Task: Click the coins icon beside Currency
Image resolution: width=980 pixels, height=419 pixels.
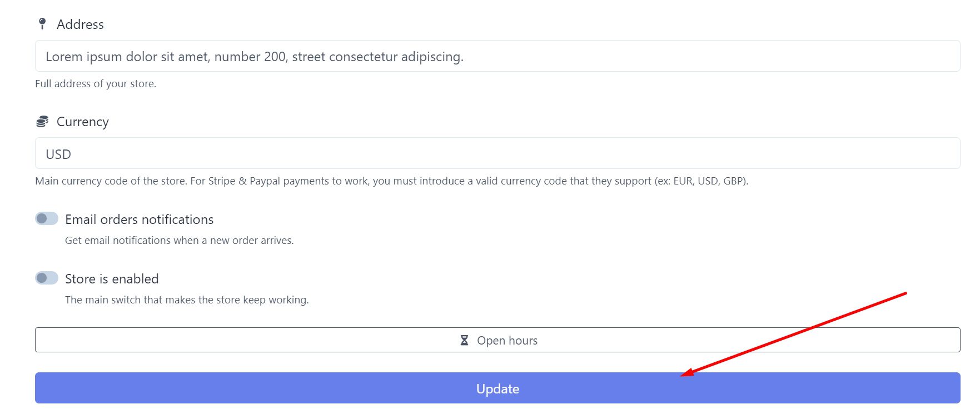Action: (x=42, y=121)
